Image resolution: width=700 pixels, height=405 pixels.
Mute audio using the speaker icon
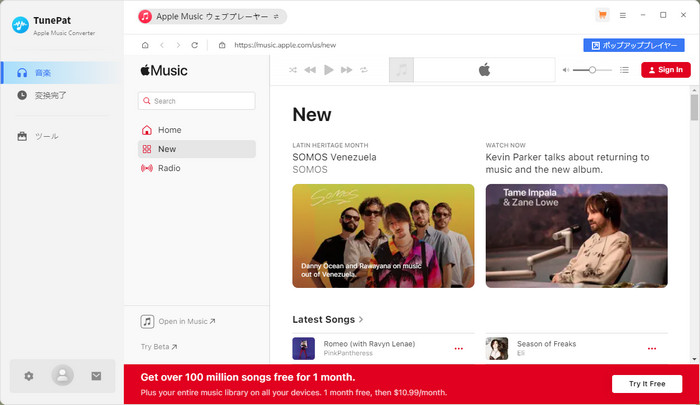pyautogui.click(x=566, y=70)
